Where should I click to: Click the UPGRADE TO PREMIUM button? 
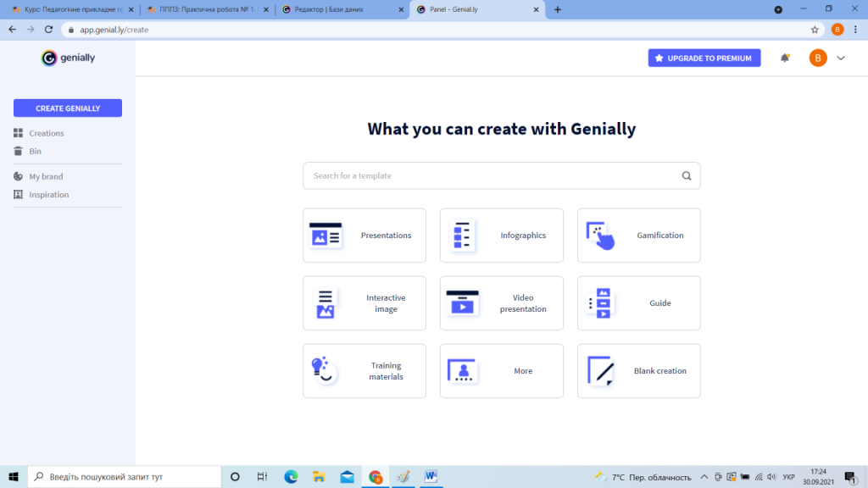click(704, 58)
